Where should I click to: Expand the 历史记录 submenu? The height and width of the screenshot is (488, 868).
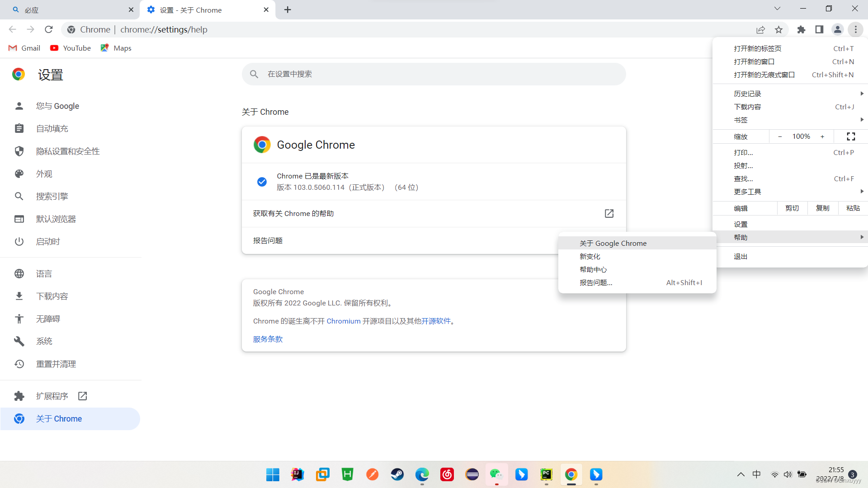(x=790, y=94)
